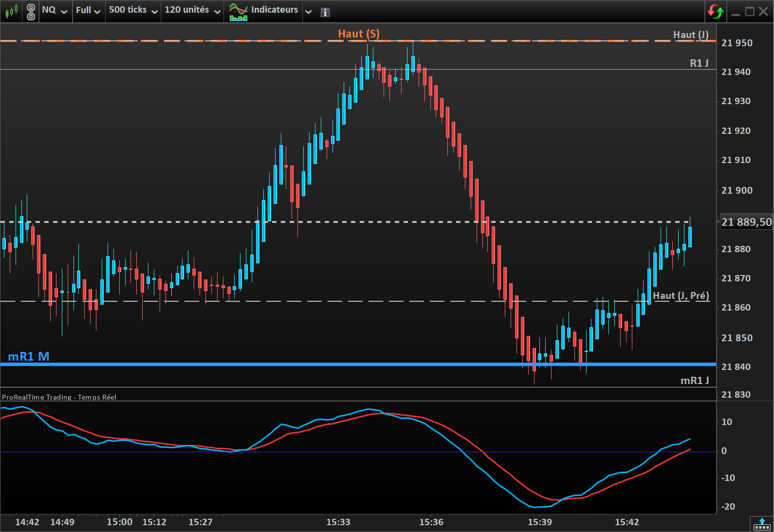Screen dimensions: 774x532
Task: Open the 120 unités dropdown
Action: 193,10
